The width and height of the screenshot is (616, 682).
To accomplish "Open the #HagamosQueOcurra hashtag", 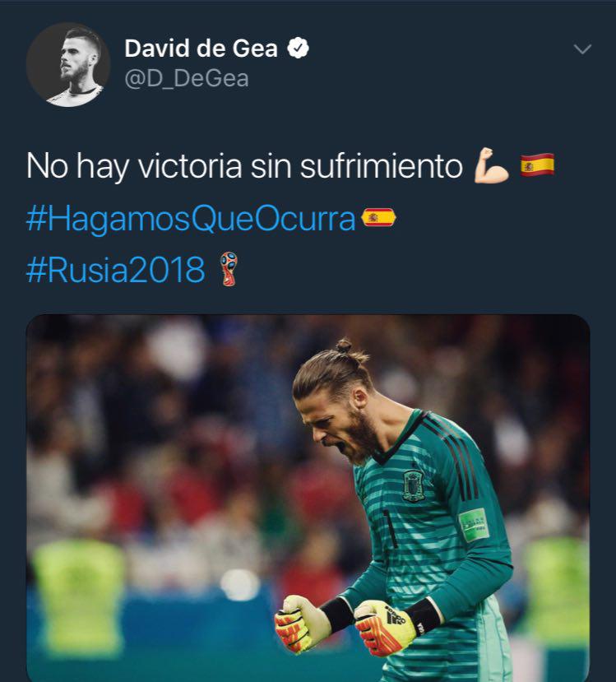I will (x=191, y=218).
